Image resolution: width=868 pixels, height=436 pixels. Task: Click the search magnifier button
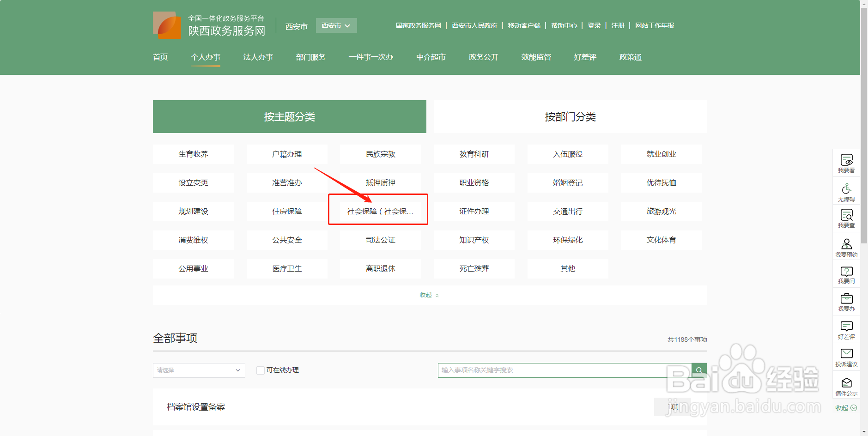click(699, 370)
